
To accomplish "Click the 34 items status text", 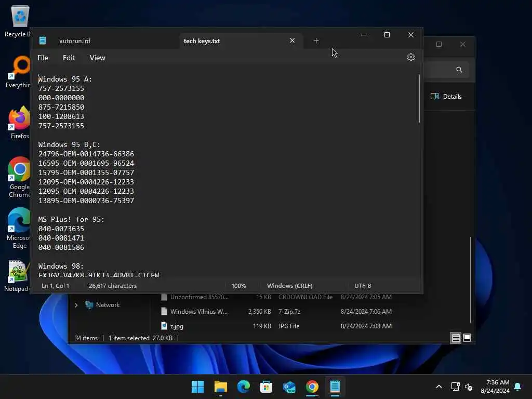I will pos(86,338).
